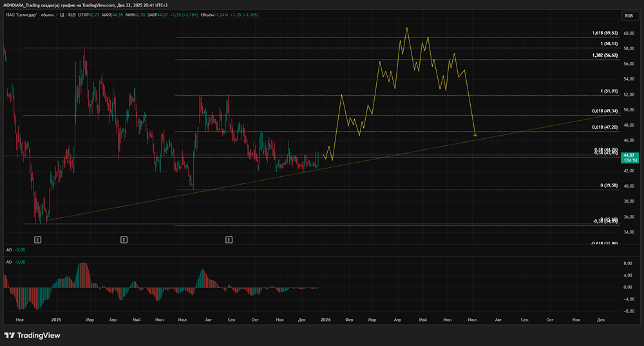The width and height of the screenshot is (644, 346).
Task: Select the upper AO indicator label
Action: 10,249
